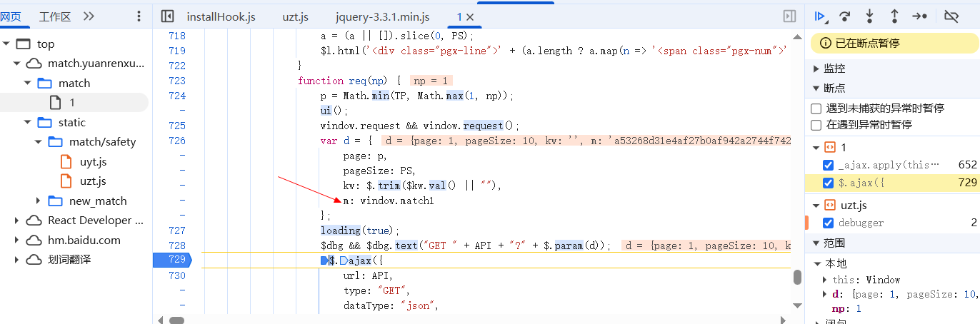
Task: Click line number 723 in gutter
Action: pyautogui.click(x=176, y=81)
